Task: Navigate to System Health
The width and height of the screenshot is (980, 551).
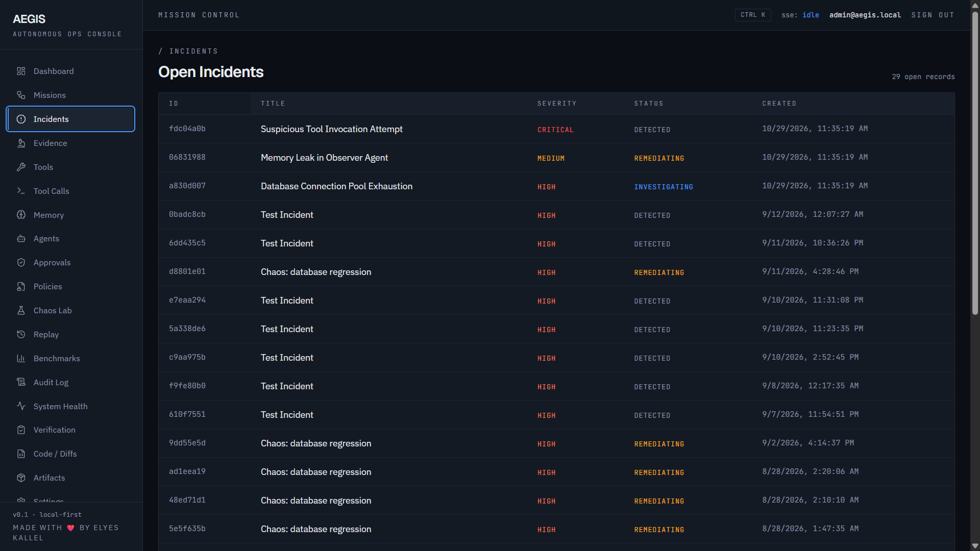Action: 70,406
